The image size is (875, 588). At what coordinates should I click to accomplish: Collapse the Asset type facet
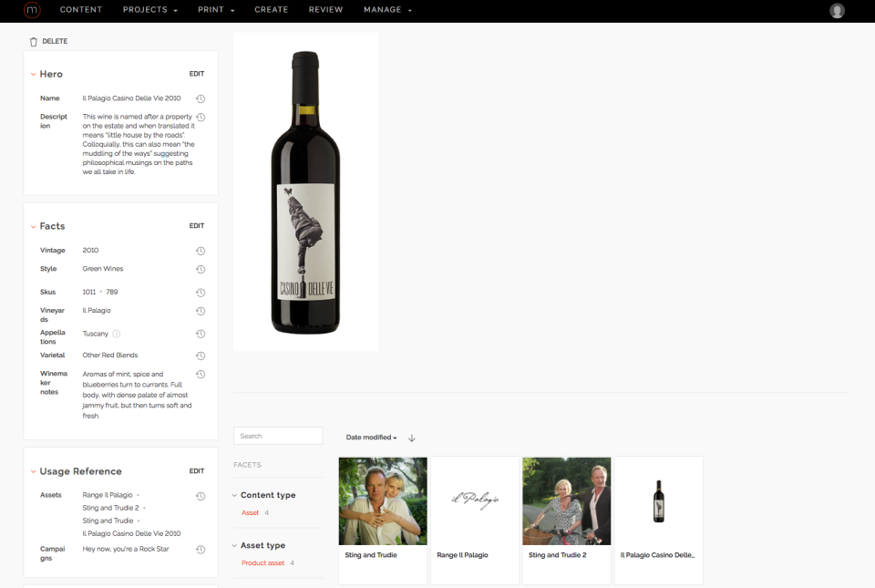[x=234, y=545]
